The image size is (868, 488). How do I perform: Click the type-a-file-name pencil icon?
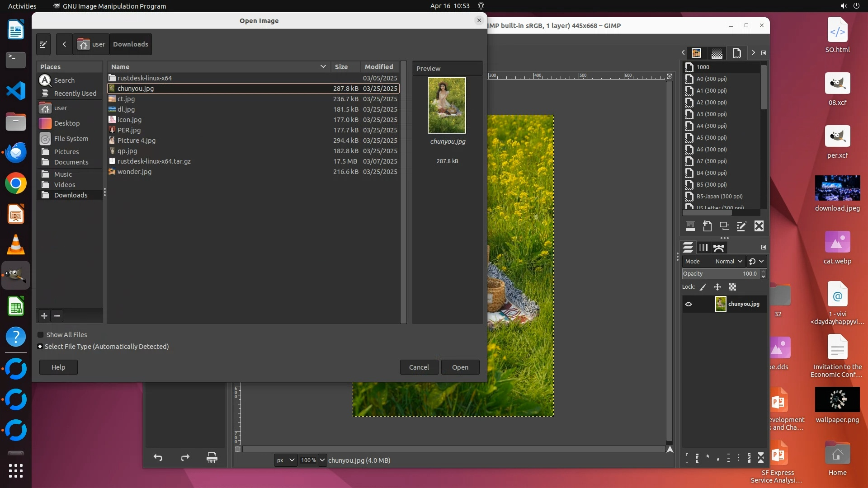click(43, 44)
